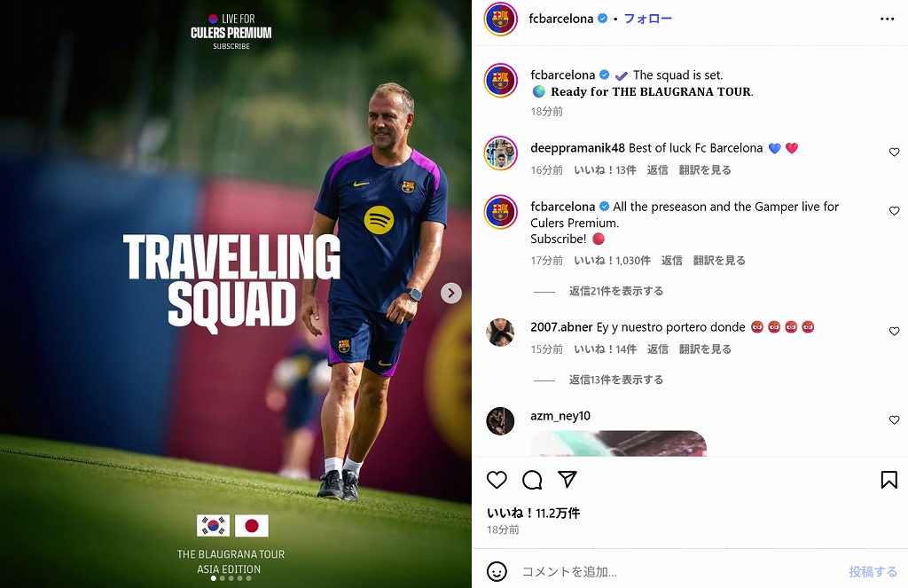Open fcbarcelona profile picture in header
Screen dimensions: 908x588
click(500, 20)
